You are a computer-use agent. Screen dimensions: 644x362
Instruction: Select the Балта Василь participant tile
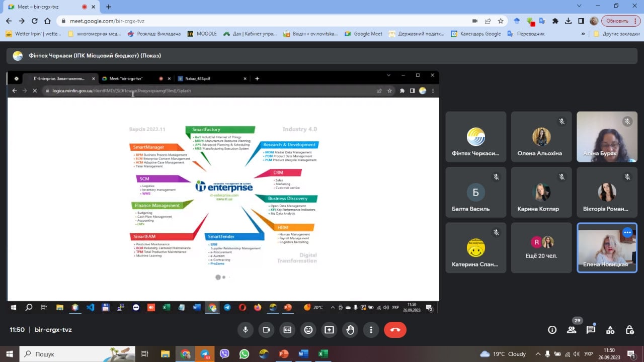(476, 193)
